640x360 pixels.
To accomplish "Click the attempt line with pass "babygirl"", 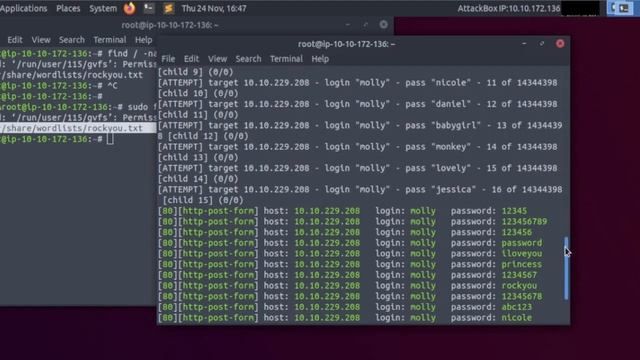I will tap(360, 125).
